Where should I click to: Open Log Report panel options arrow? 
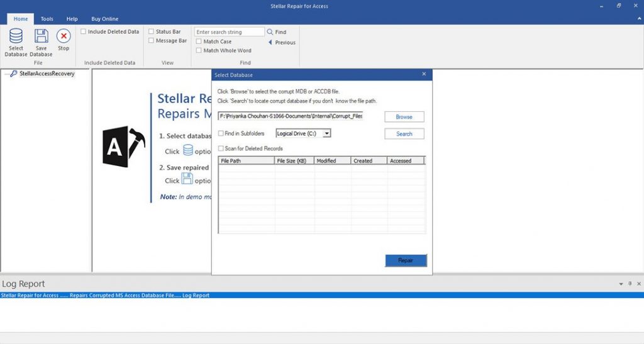pos(621,284)
